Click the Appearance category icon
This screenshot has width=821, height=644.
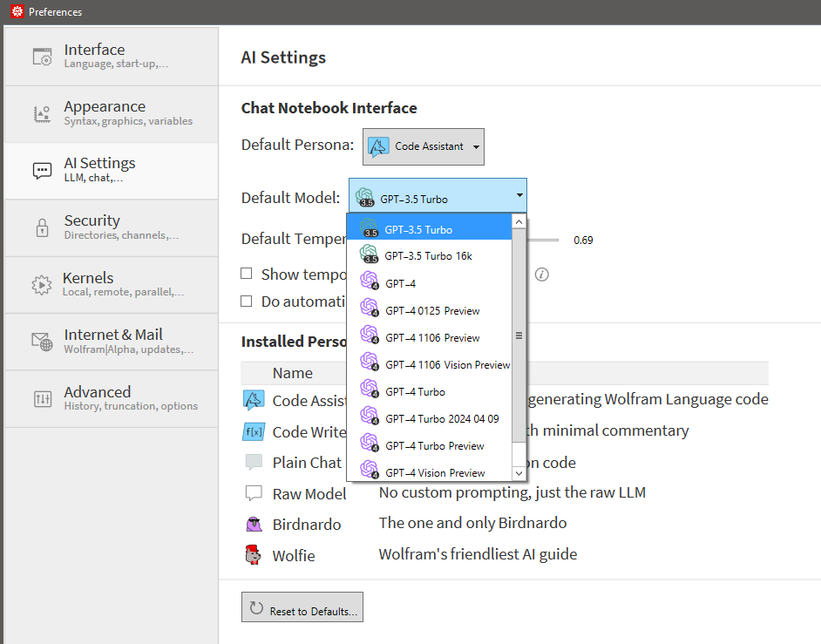(43, 113)
